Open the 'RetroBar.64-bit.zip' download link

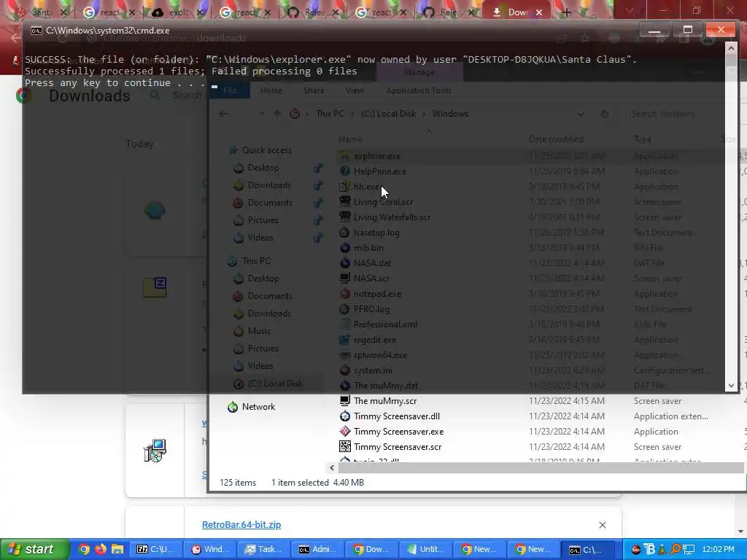tap(241, 525)
